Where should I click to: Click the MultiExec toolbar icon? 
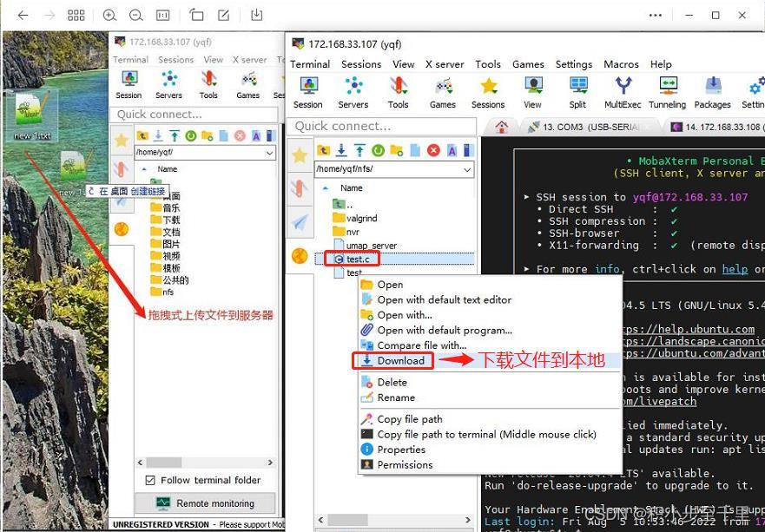[623, 92]
